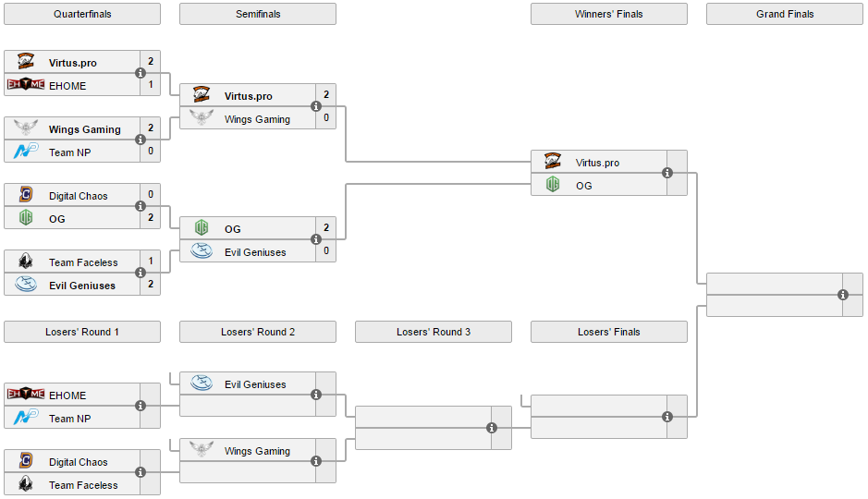The height and width of the screenshot is (499, 868).
Task: Show info for EHOME vs Team NP losers match
Action: click(x=141, y=406)
